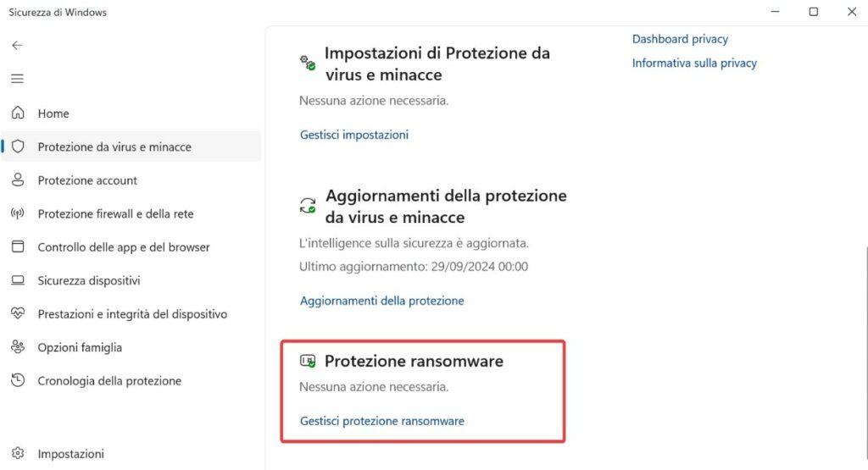The width and height of the screenshot is (868, 470).
Task: Open Gestisci impostazioni link
Action: coord(354,135)
